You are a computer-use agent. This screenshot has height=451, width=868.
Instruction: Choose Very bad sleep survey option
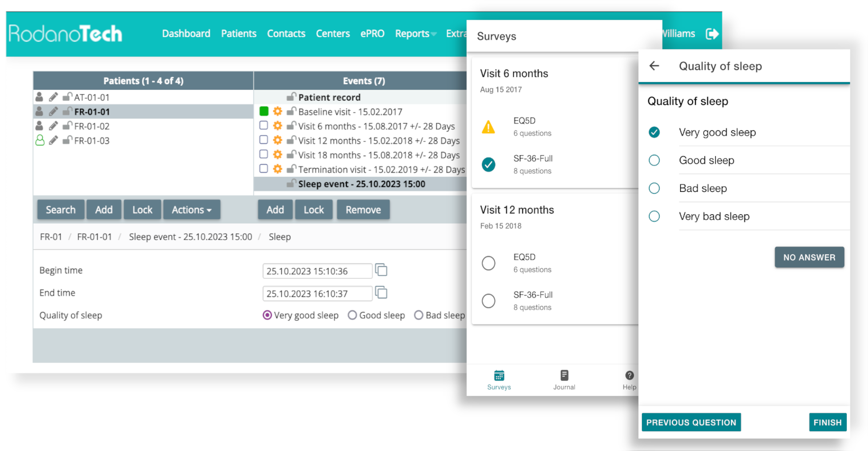click(x=654, y=216)
